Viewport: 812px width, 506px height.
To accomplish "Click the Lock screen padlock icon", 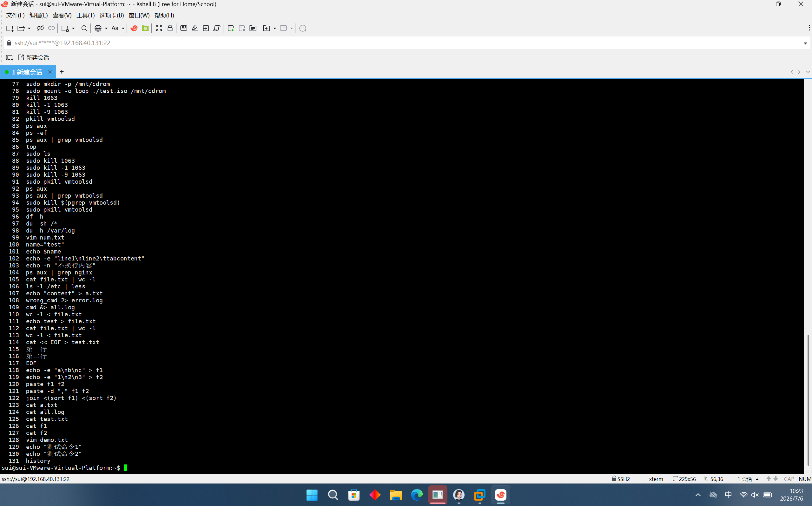I will point(170,29).
